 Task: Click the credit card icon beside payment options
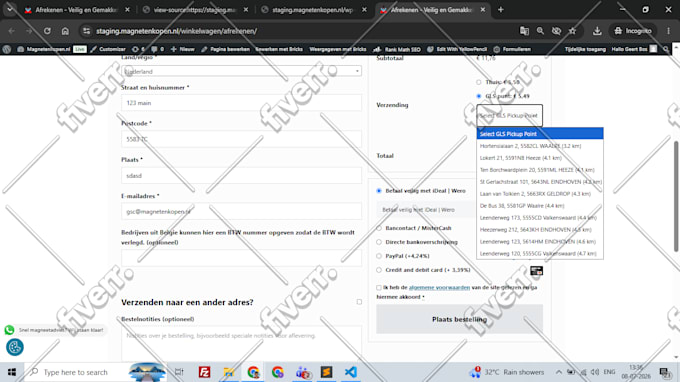tap(536, 271)
